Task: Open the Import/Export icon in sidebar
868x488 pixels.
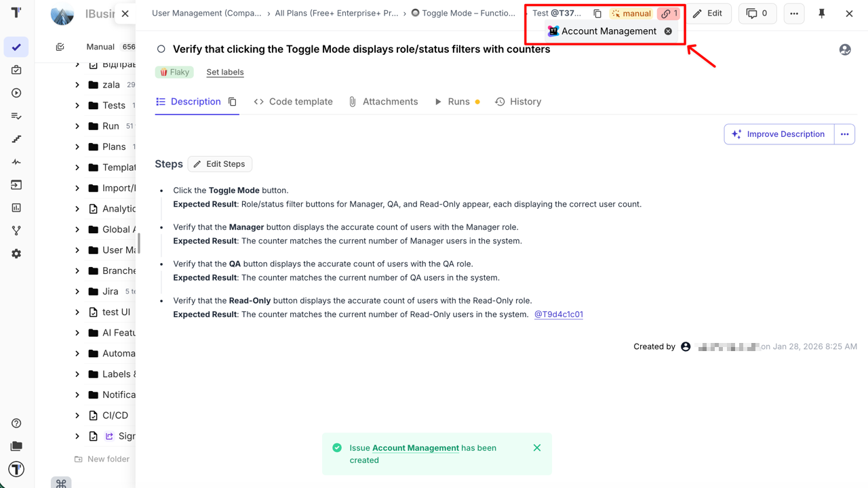Action: point(16,184)
